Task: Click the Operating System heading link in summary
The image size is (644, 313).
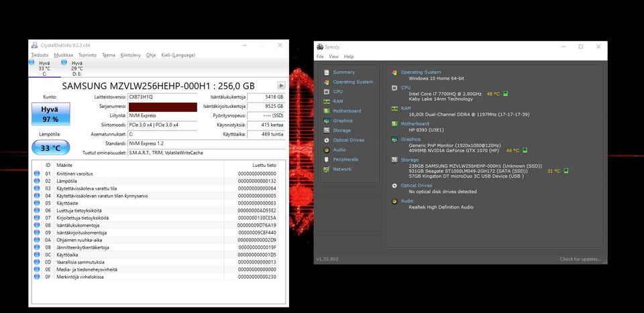Action: coord(421,72)
